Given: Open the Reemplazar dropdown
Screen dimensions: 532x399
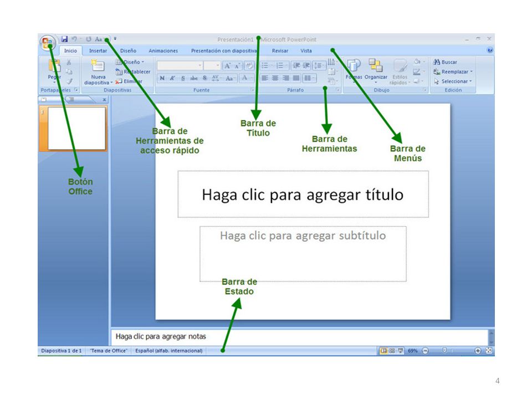Looking at the screenshot, I should [x=453, y=71].
